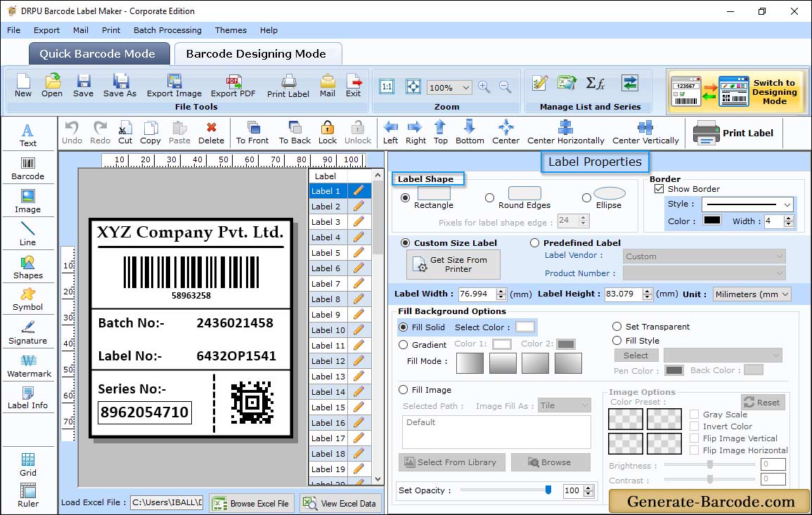This screenshot has width=812, height=515.
Task: Select the Line tool in sidebar
Action: [28, 235]
